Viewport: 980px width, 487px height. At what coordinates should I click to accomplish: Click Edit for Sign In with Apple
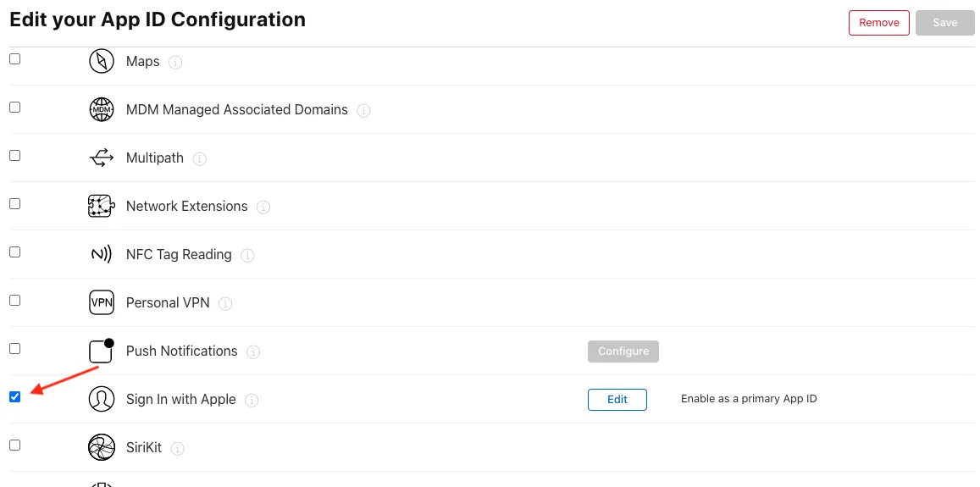click(x=617, y=400)
